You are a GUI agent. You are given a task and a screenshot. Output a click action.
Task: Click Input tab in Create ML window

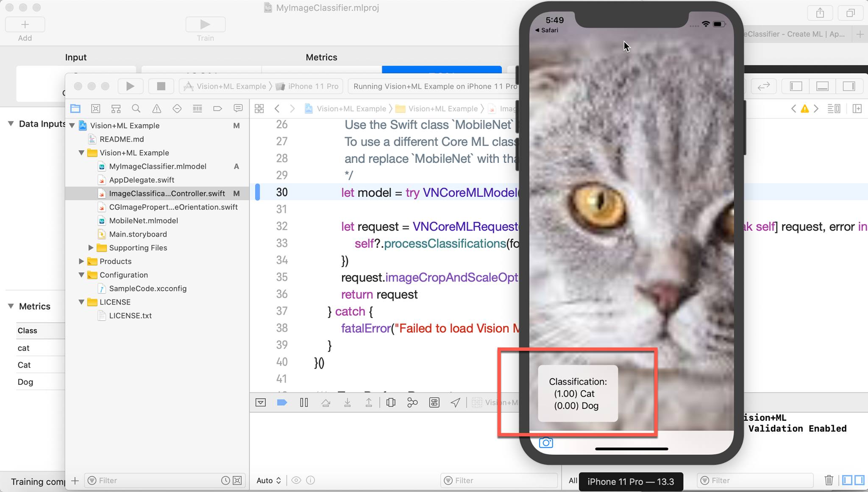pos(75,57)
